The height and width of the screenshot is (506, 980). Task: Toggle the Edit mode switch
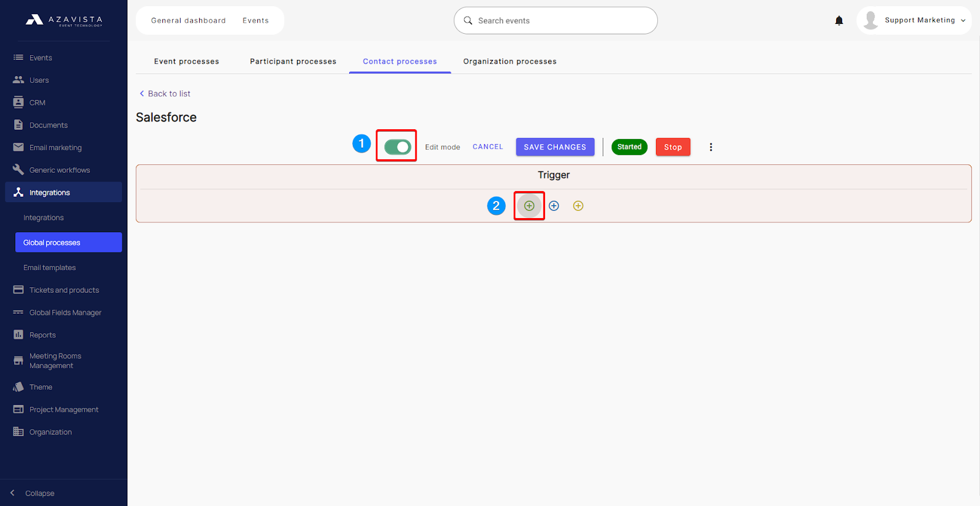[398, 147]
